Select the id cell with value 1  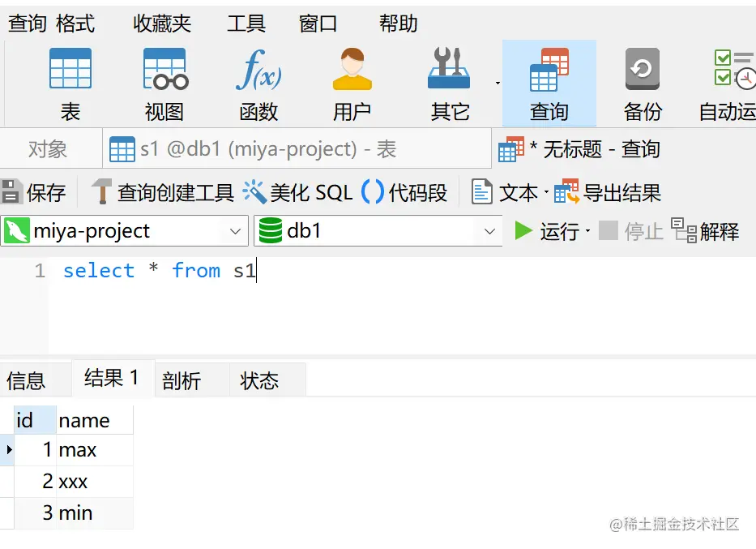tap(35, 450)
